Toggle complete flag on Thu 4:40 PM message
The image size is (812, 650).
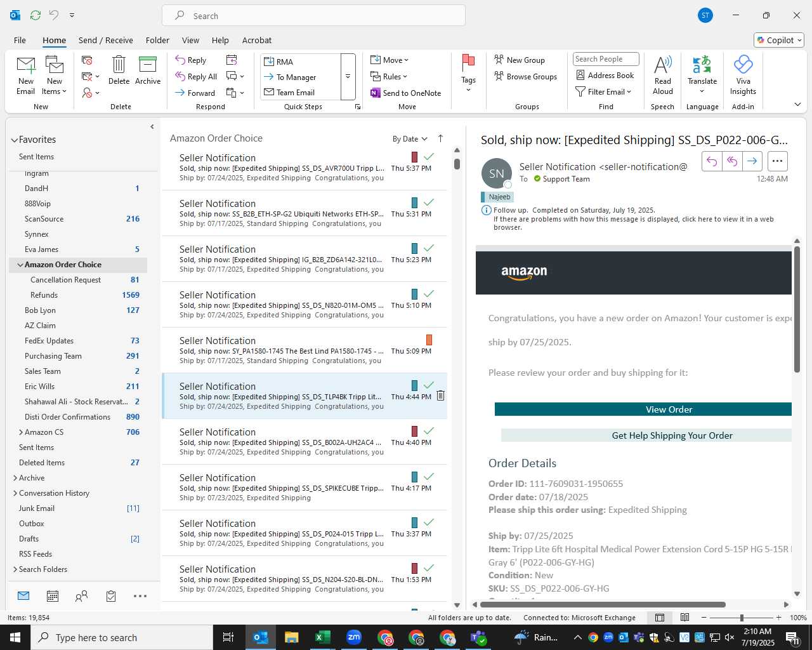[429, 430]
